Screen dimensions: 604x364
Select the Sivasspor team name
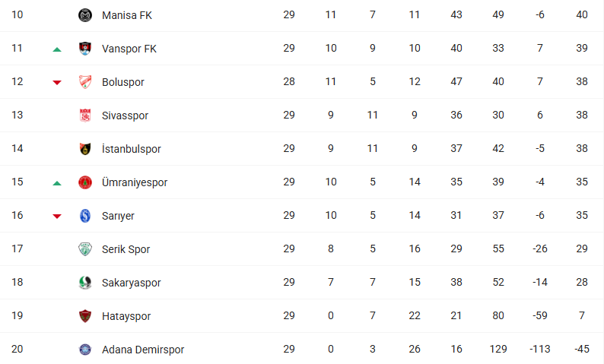tap(125, 116)
